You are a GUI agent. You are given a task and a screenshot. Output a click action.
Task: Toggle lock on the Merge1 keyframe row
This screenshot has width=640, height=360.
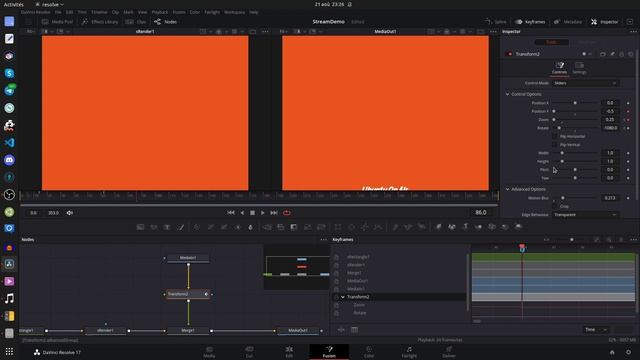pyautogui.click(x=336, y=273)
